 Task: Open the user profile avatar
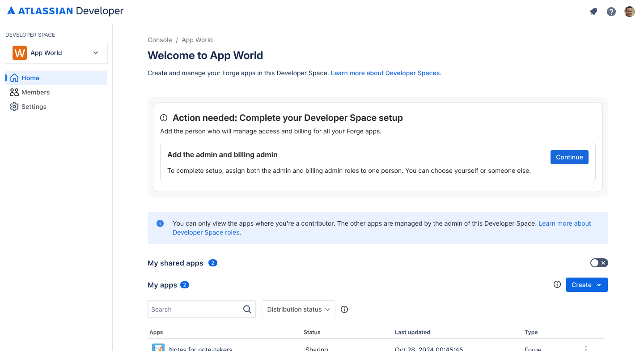click(630, 12)
